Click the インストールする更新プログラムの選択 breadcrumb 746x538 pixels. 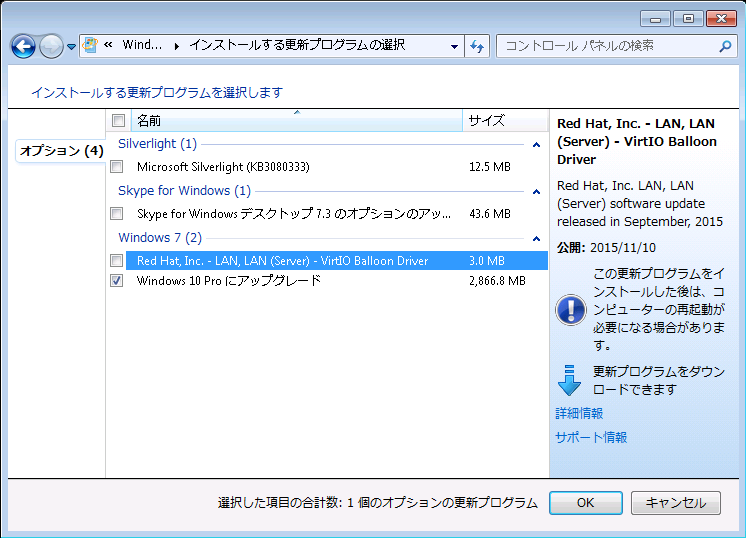[297, 45]
